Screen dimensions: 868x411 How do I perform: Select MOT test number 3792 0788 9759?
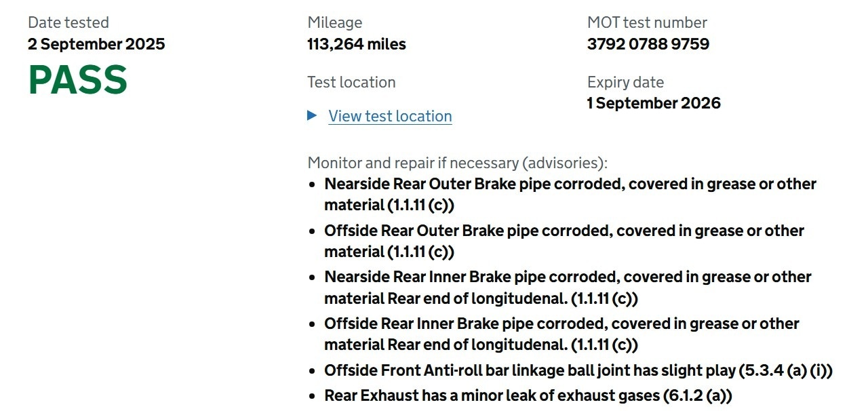coord(648,44)
